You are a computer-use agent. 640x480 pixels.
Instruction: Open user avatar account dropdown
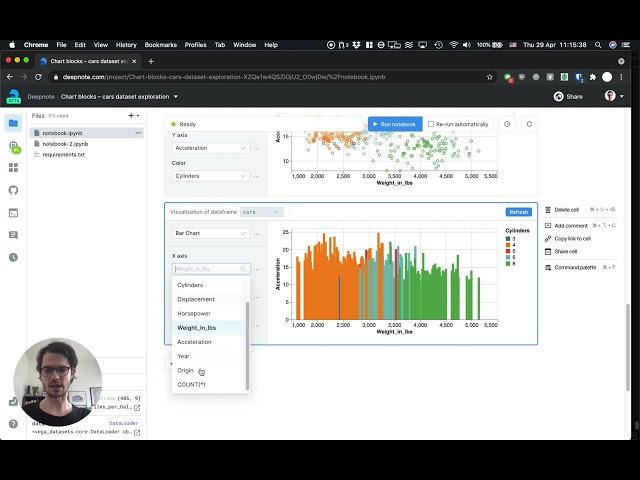point(614,96)
